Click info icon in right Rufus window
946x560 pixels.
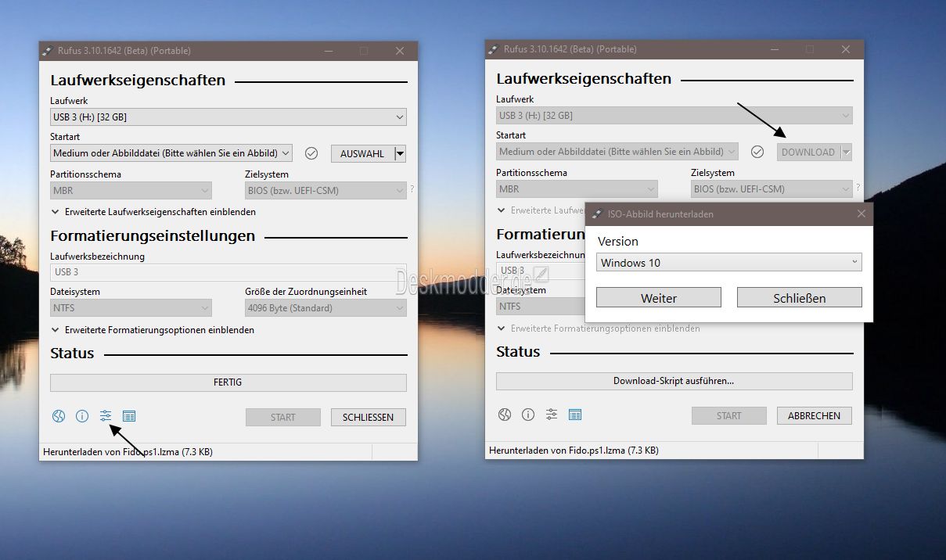pyautogui.click(x=528, y=415)
